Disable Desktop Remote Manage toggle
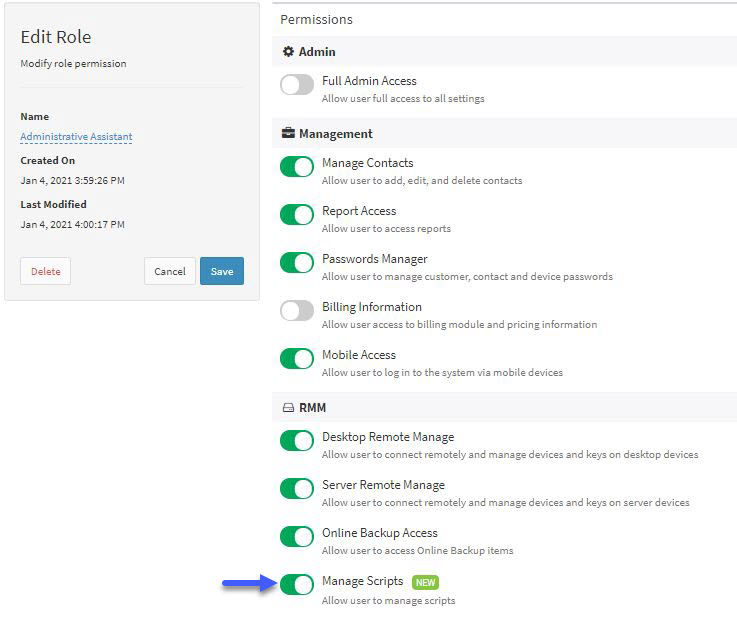Screen dimensions: 737x622 [297, 441]
